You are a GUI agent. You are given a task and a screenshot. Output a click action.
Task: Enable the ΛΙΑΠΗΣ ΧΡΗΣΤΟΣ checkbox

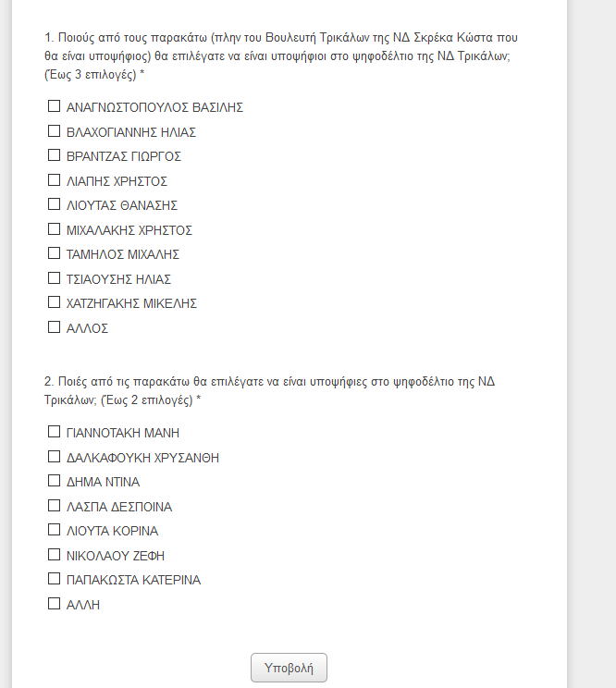click(x=54, y=181)
